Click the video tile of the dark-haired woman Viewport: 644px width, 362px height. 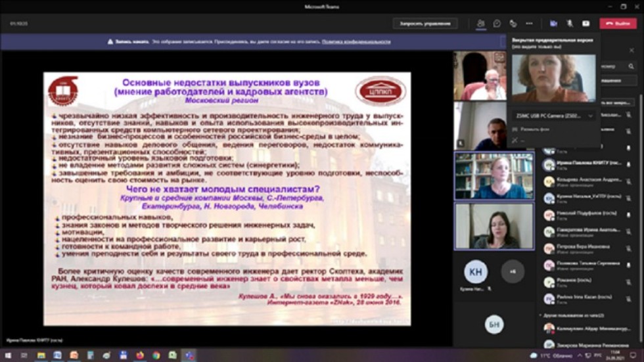point(494,226)
